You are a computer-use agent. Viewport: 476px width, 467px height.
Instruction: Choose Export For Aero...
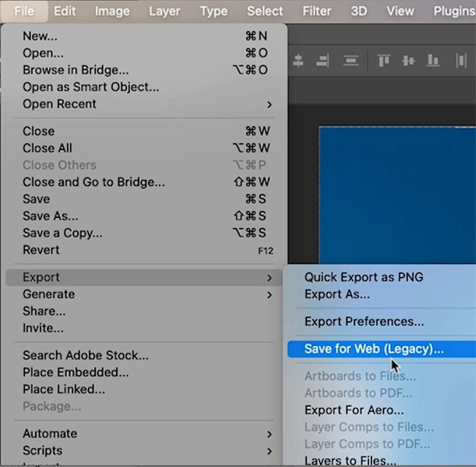click(382, 410)
